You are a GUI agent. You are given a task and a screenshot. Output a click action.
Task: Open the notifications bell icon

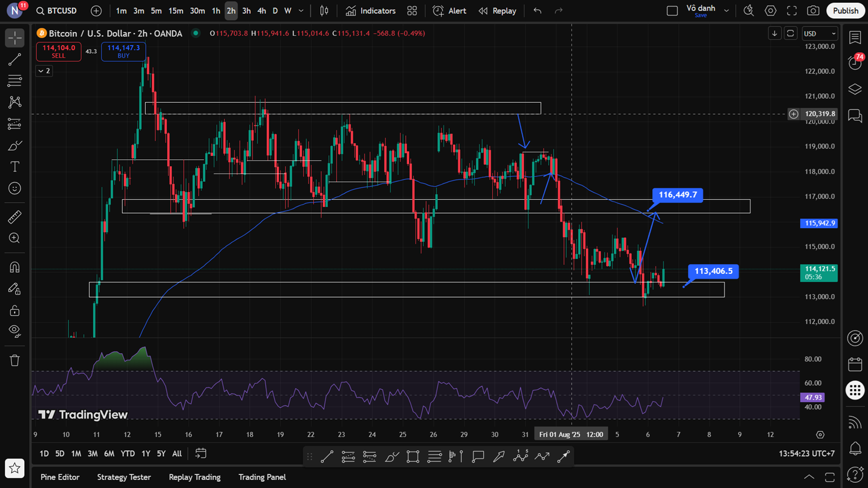pos(855,448)
